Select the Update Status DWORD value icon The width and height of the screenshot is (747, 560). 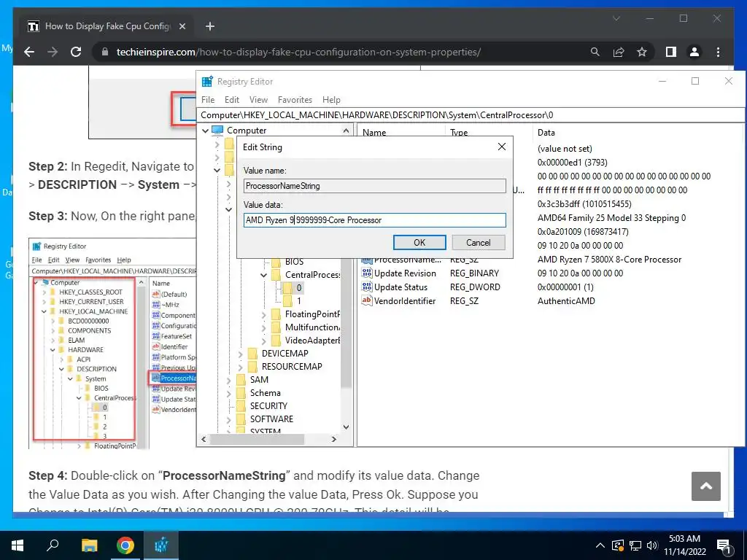click(366, 287)
